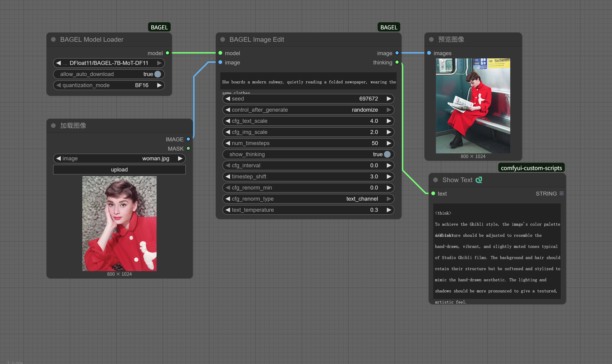Viewport: 612px width, 364px height.
Task: Open quantization_mode BF16 dropdown
Action: click(x=109, y=85)
